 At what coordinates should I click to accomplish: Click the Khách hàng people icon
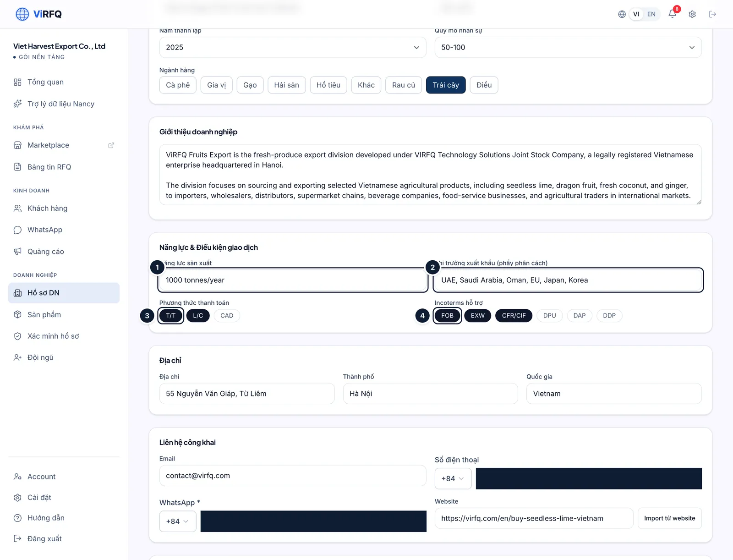17,209
